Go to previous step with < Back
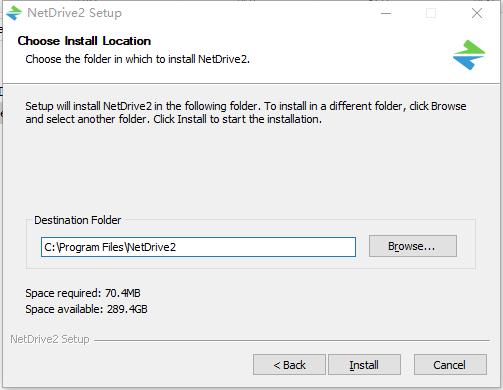The image size is (503, 390). point(289,365)
